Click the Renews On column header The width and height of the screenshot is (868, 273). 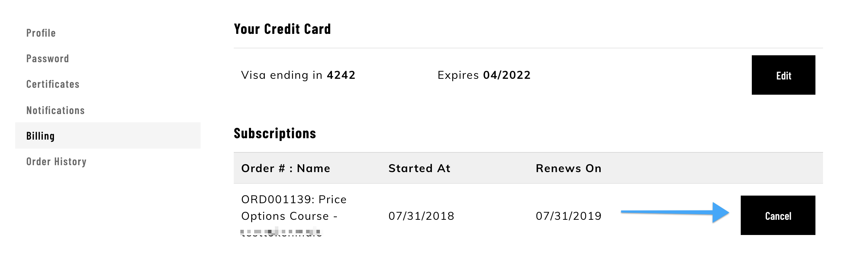[569, 168]
